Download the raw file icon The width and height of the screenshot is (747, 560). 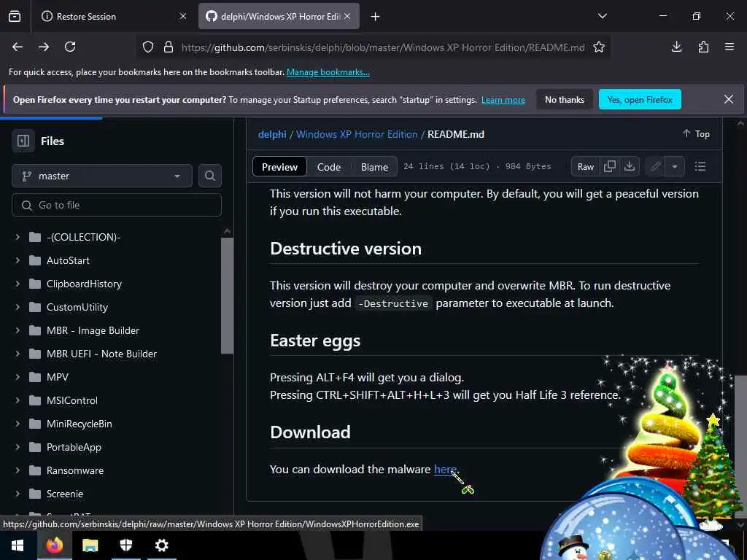coord(630,167)
